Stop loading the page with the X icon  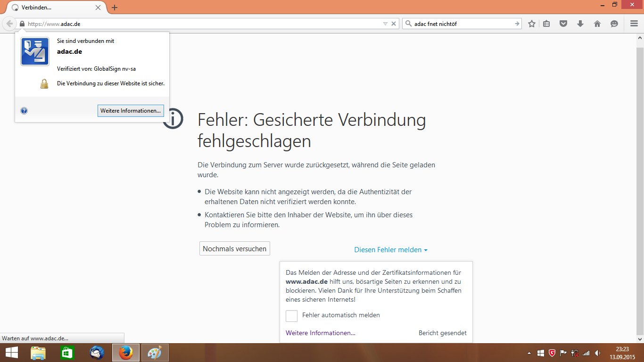(x=394, y=24)
